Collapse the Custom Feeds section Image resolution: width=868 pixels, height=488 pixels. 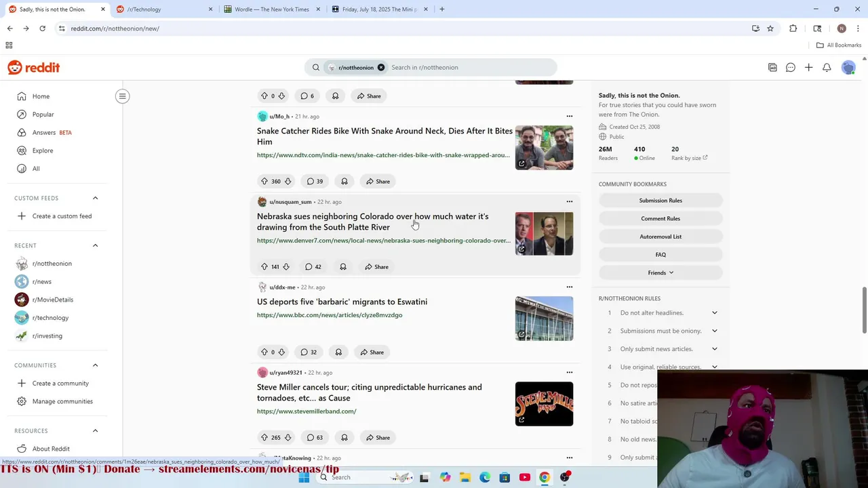pos(95,198)
